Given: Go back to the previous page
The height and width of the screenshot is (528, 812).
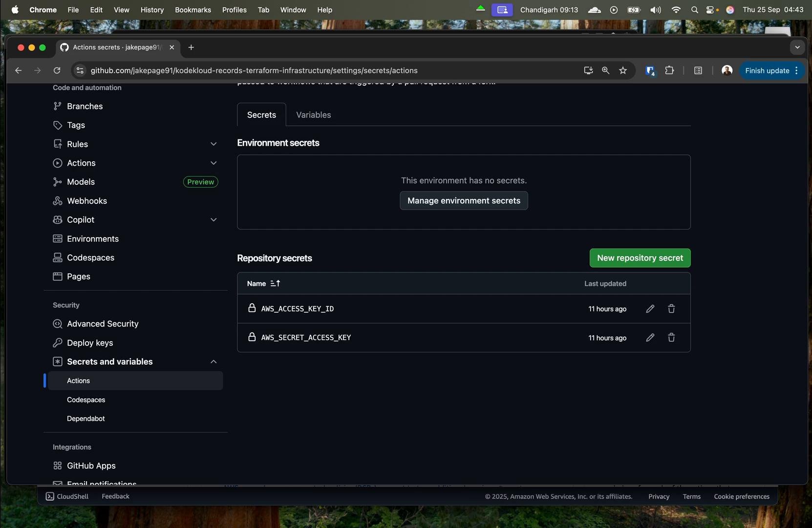Looking at the screenshot, I should 18,70.
